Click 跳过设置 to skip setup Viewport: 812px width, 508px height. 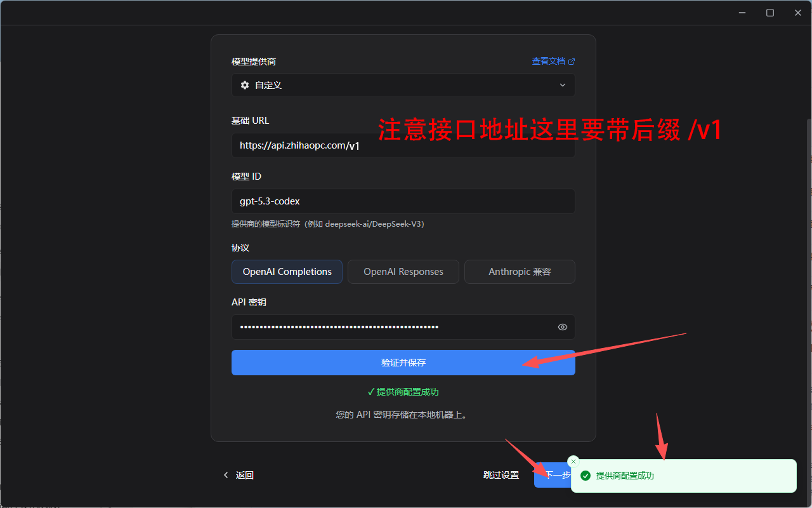pyautogui.click(x=501, y=475)
